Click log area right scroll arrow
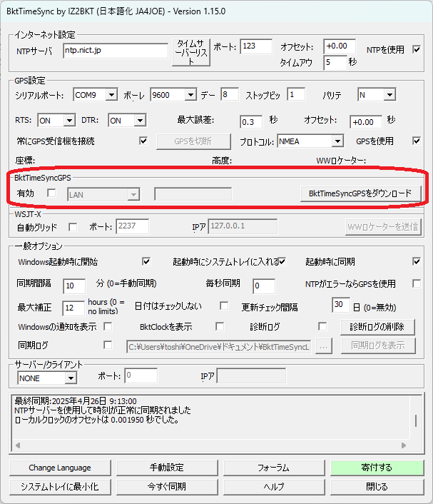Viewport: 433px width, 504px height. [x=404, y=445]
